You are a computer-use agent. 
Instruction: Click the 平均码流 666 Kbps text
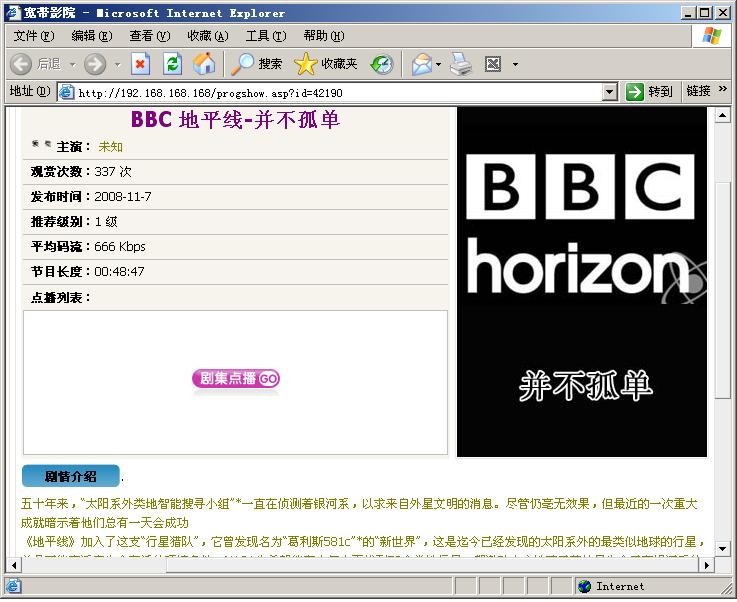coord(88,246)
